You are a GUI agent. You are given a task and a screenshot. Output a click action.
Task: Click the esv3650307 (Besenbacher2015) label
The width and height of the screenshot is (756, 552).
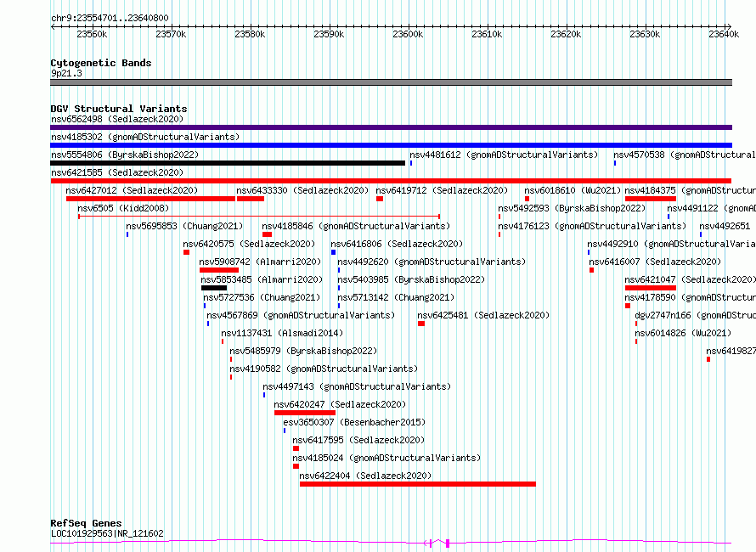(354, 422)
